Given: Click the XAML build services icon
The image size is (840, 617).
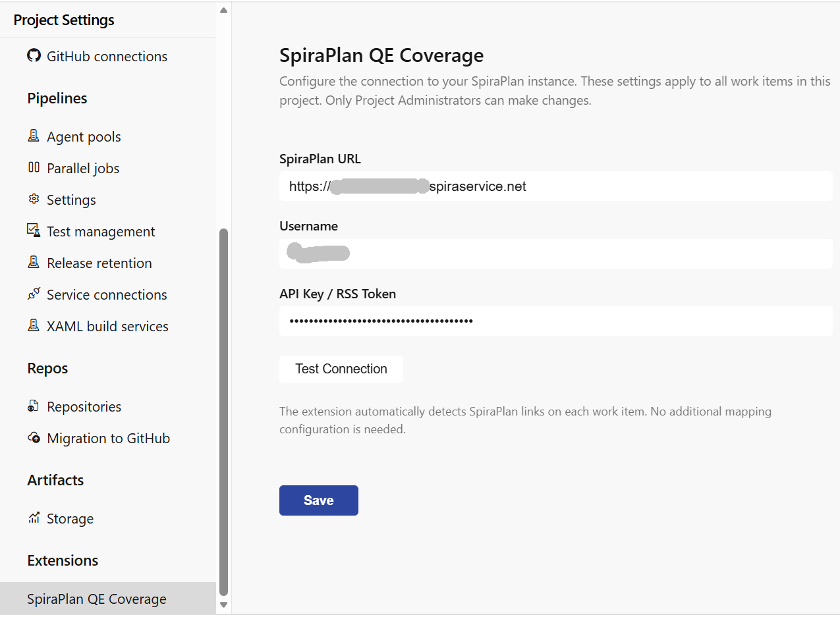Looking at the screenshot, I should pyautogui.click(x=34, y=325).
